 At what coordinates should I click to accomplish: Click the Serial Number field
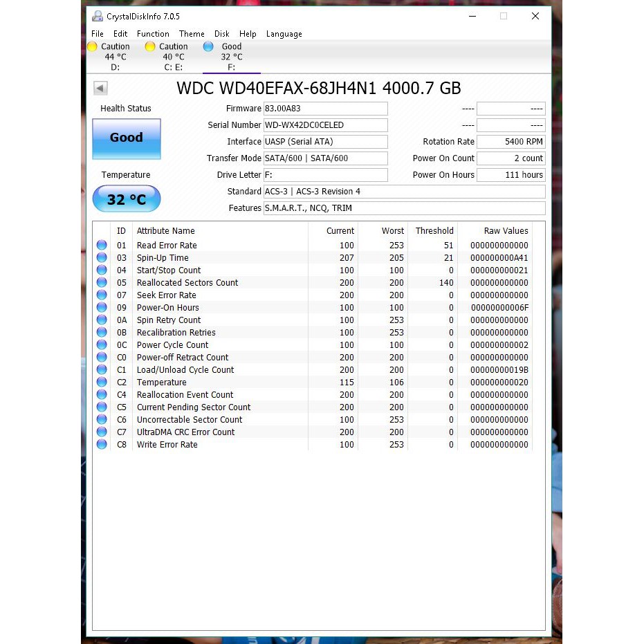(325, 125)
